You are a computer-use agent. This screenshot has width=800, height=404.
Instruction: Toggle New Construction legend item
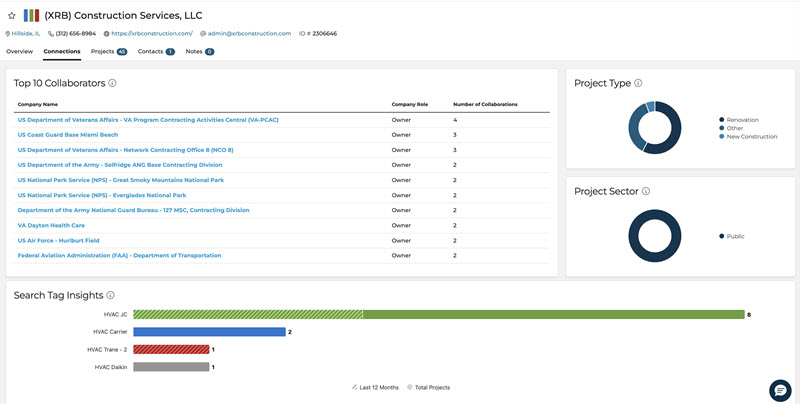pos(748,137)
